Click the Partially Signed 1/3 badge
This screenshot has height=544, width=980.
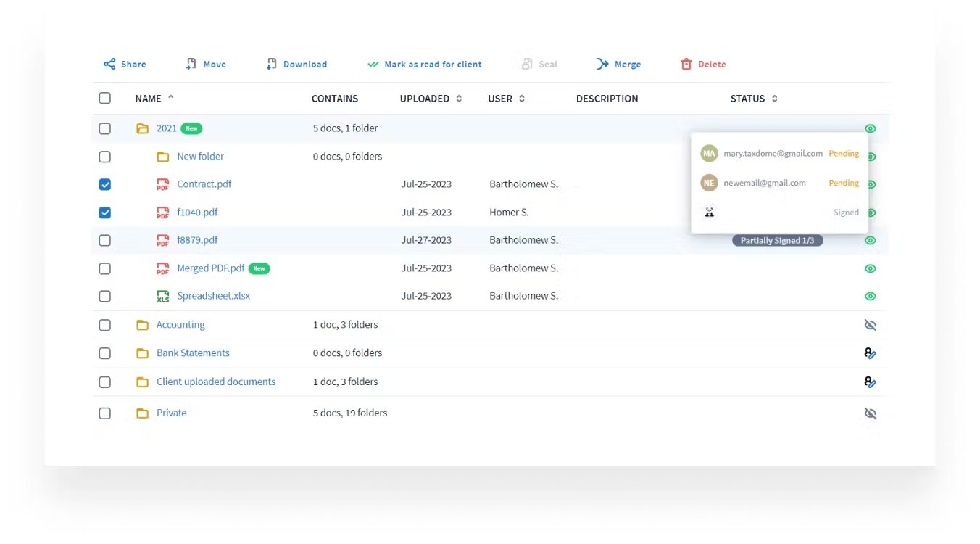[x=778, y=240]
